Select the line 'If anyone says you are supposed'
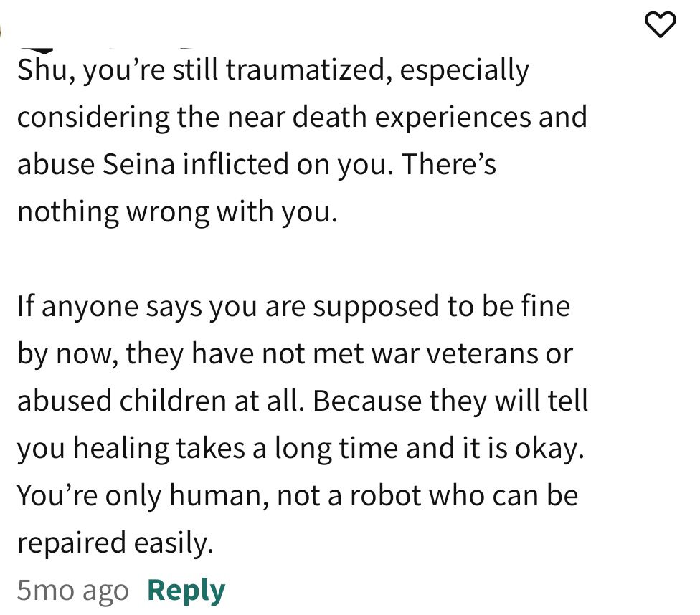The image size is (700, 615). (x=294, y=307)
